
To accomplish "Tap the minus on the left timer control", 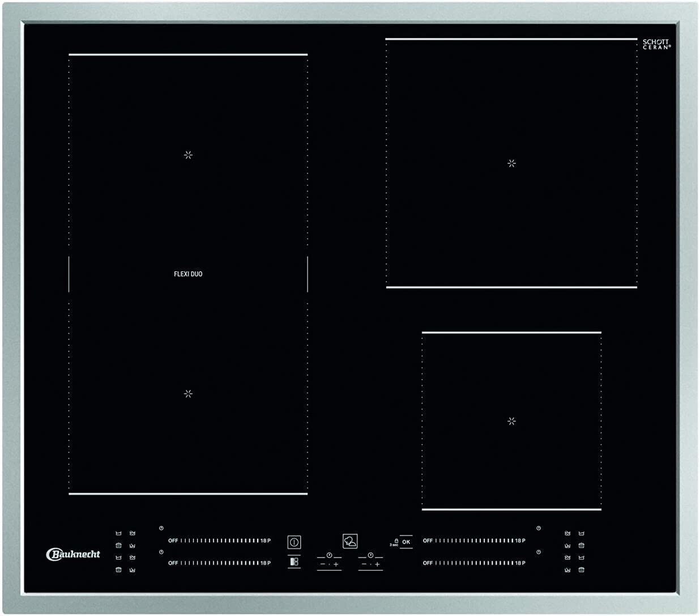I will [322, 564].
